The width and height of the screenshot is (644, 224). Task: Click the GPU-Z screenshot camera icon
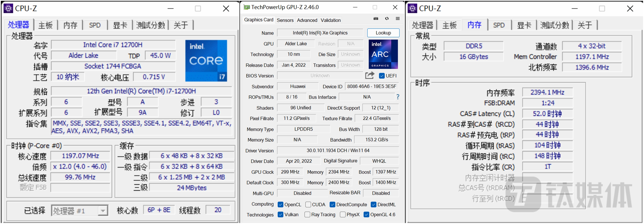pos(375,19)
